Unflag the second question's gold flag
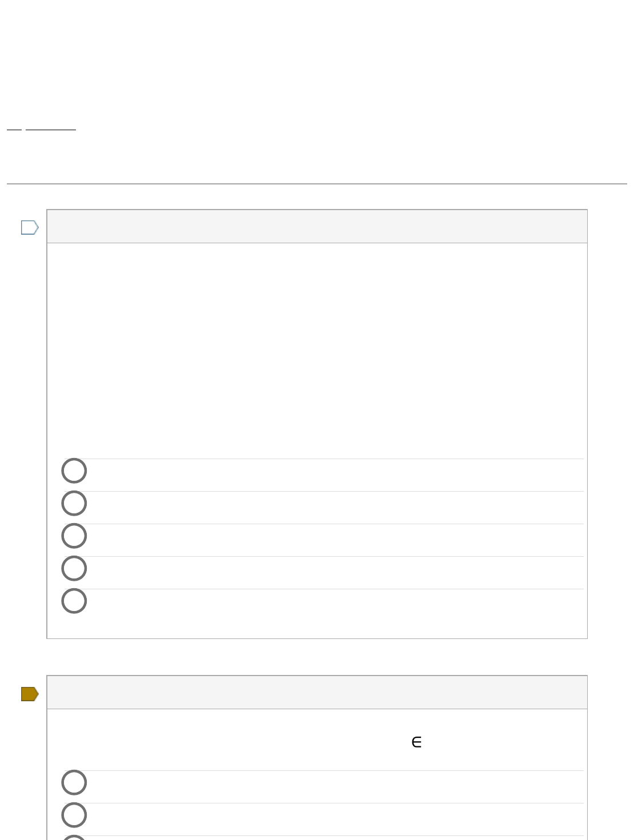Screen dimensions: 634x840 point(30,694)
